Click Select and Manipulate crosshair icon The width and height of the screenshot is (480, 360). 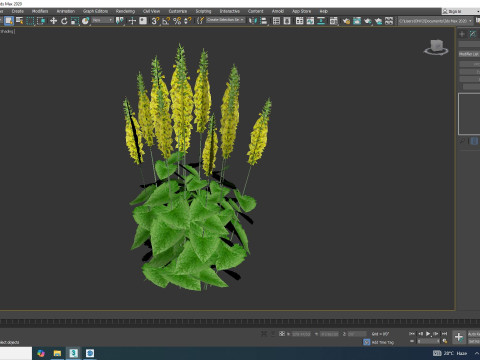pyautogui.click(x=132, y=21)
